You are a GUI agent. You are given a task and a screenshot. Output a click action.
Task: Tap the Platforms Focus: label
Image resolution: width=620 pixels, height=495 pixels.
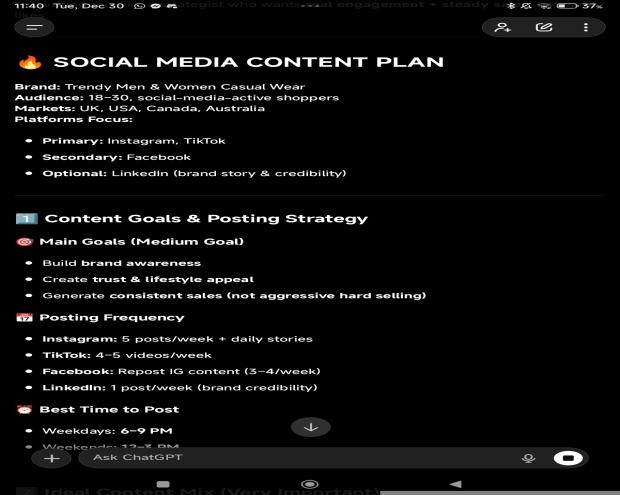pos(74,119)
